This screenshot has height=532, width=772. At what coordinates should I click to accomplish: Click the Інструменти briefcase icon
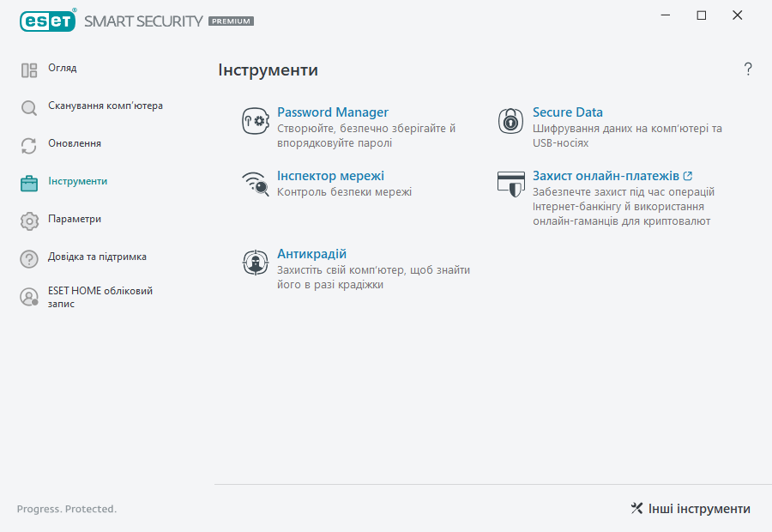point(28,181)
